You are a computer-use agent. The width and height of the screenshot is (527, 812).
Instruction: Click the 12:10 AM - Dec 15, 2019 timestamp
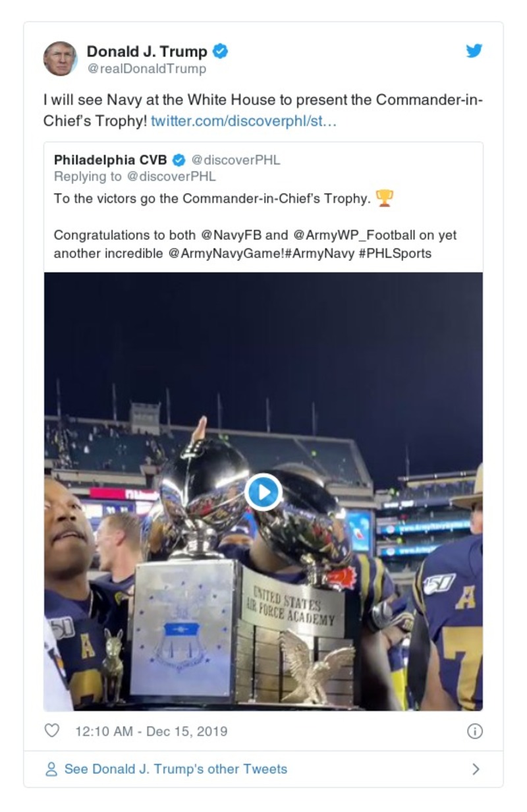coord(152,731)
